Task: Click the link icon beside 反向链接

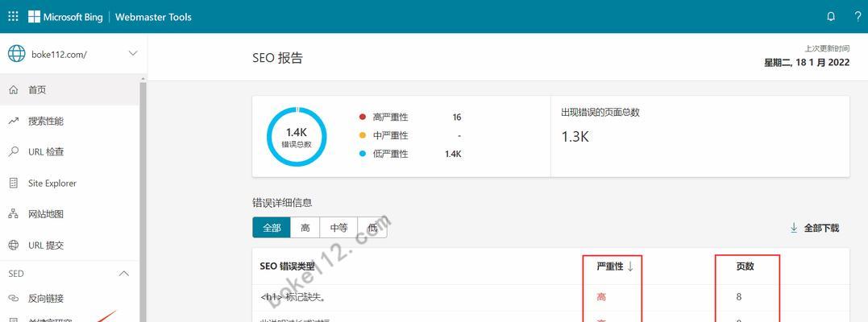Action: pyautogui.click(x=14, y=298)
